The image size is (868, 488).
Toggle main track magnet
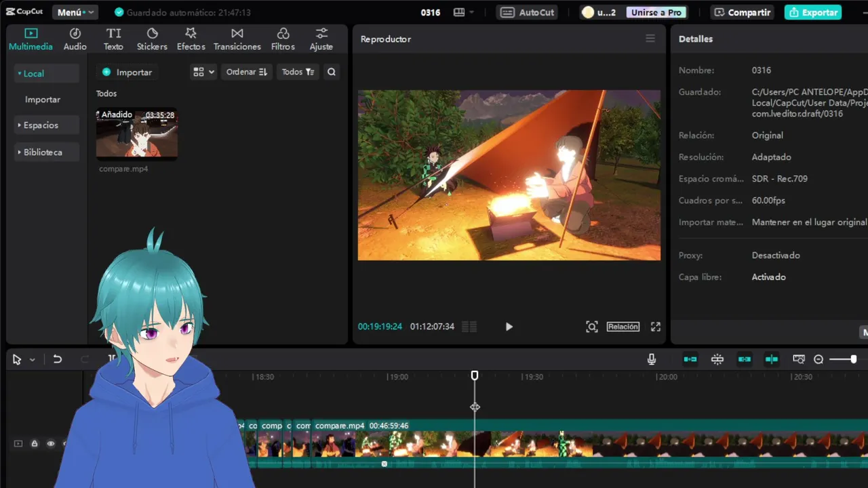[690, 359]
